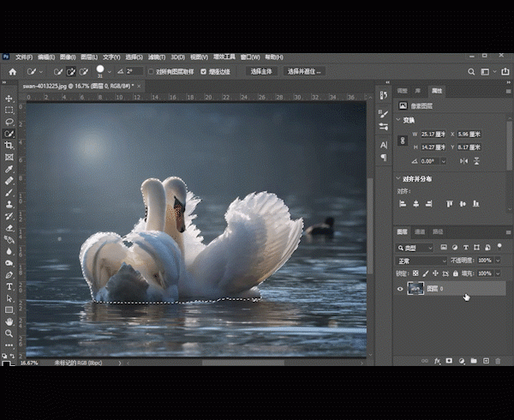Switch to the 调整 tab

(403, 91)
